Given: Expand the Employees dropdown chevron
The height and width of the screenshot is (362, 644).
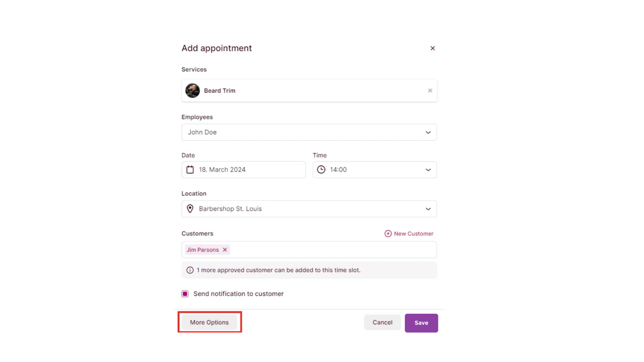Looking at the screenshot, I should (x=428, y=132).
